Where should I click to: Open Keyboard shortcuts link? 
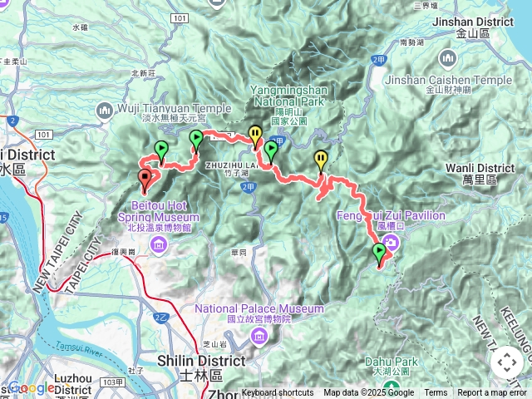click(x=278, y=393)
